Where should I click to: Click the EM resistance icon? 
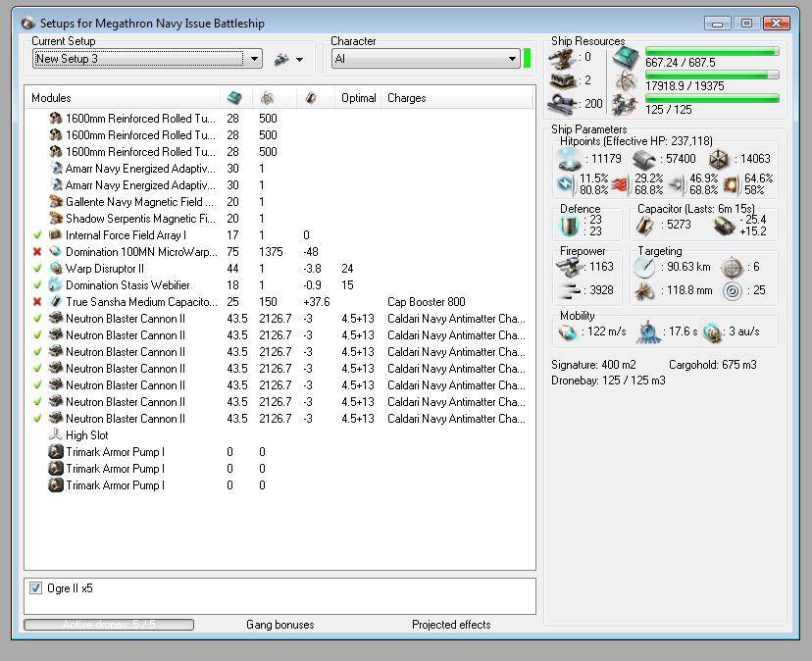point(566,184)
